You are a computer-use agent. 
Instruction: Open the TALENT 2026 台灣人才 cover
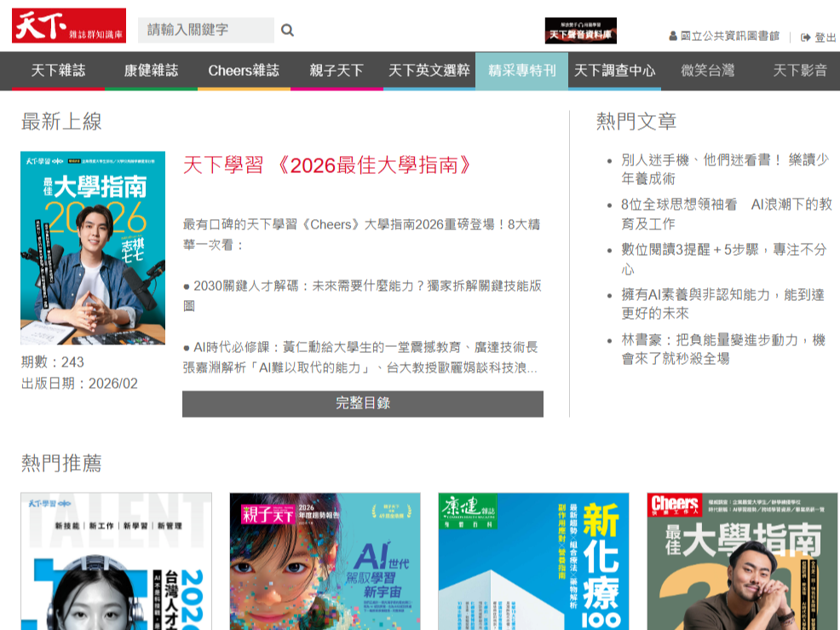(x=116, y=561)
